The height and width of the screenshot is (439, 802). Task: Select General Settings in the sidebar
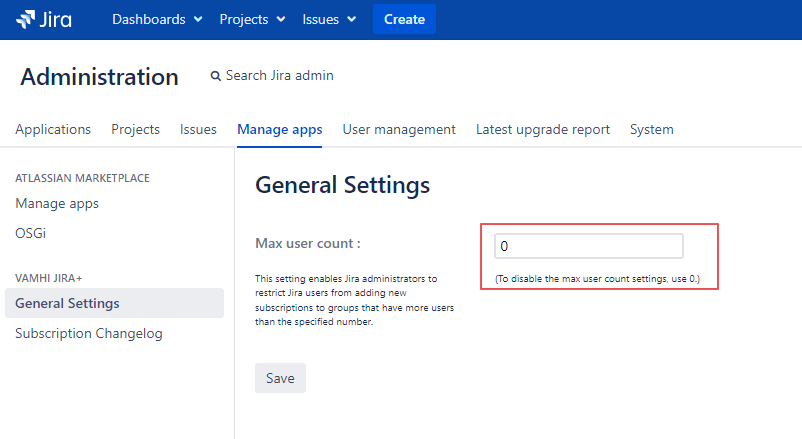(67, 303)
